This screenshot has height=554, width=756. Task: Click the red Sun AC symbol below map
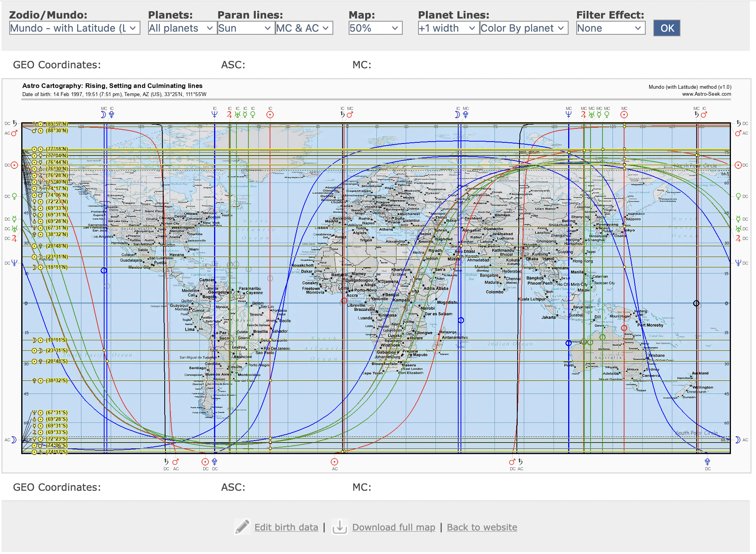coord(334,462)
